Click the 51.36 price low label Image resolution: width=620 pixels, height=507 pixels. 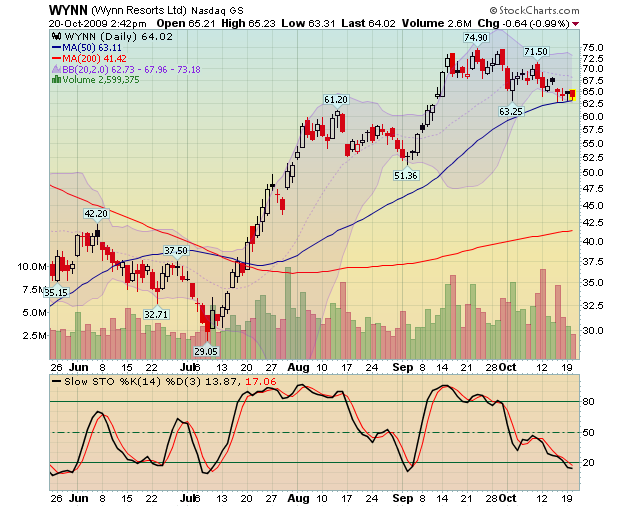(x=406, y=175)
